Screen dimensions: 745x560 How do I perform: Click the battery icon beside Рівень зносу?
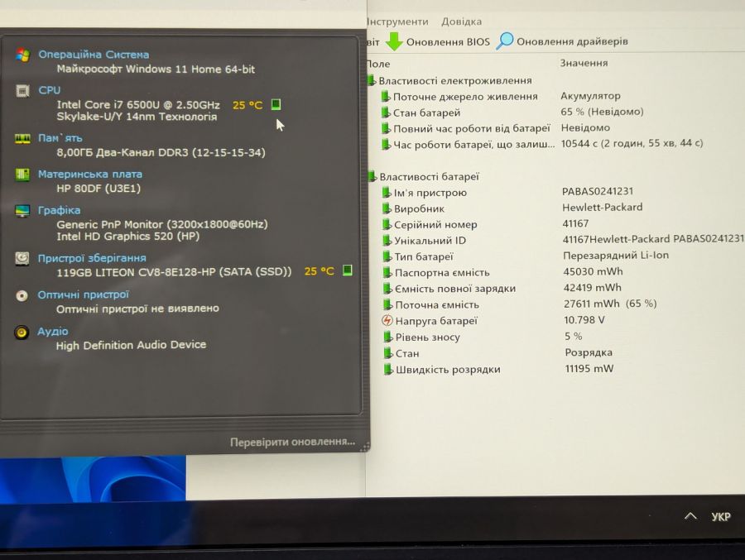[x=387, y=337]
